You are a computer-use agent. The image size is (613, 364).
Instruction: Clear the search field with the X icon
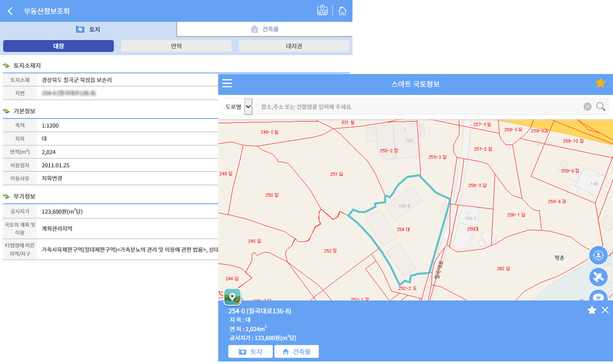[587, 107]
